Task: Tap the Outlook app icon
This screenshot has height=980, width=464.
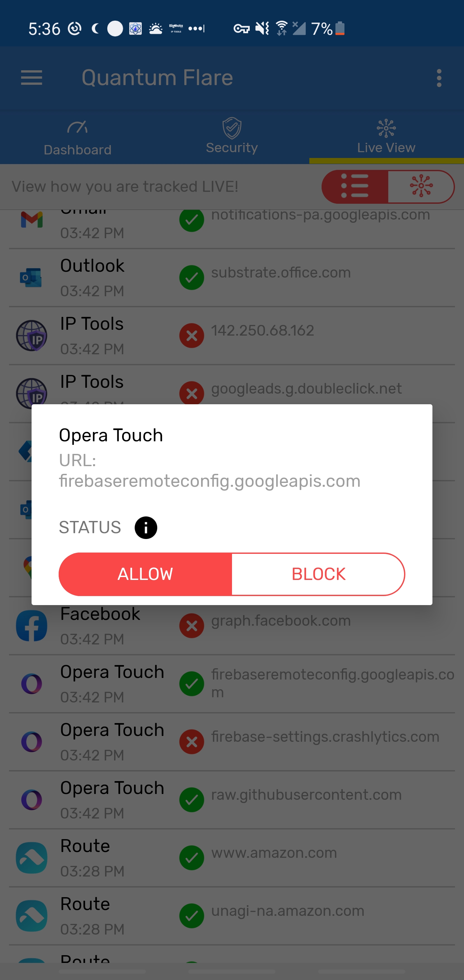Action: tap(31, 277)
